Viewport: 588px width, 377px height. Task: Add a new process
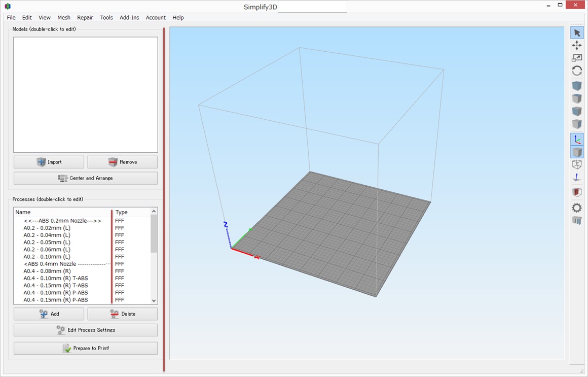click(x=49, y=314)
